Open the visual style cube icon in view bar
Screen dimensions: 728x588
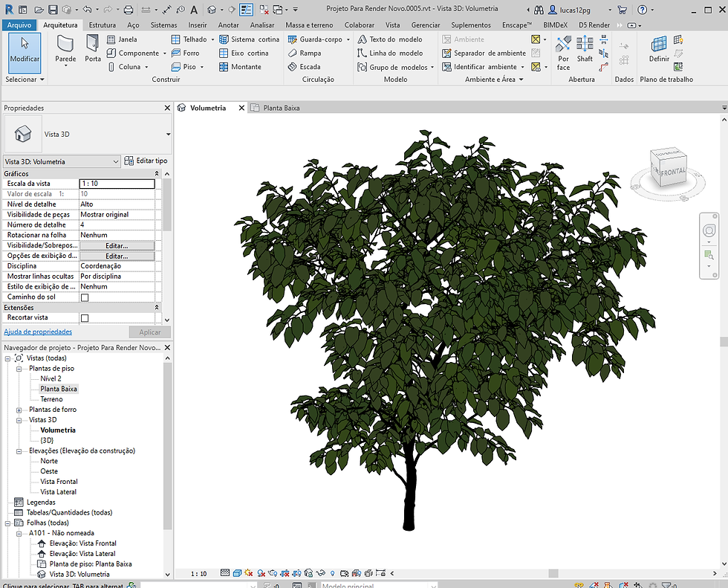tap(237, 573)
